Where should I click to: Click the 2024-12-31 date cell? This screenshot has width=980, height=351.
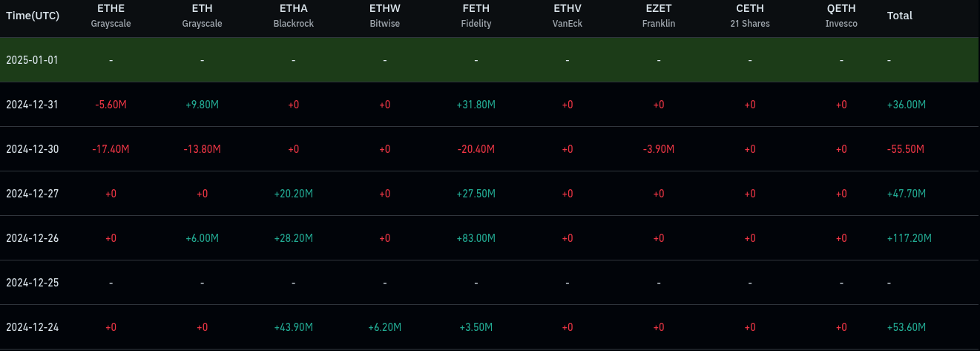click(32, 105)
